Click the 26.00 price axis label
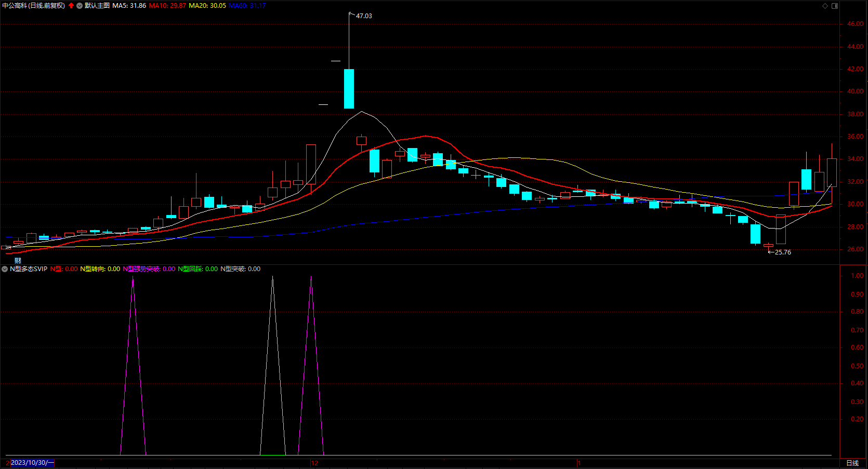Image resolution: width=868 pixels, height=469 pixels. pyautogui.click(x=855, y=249)
